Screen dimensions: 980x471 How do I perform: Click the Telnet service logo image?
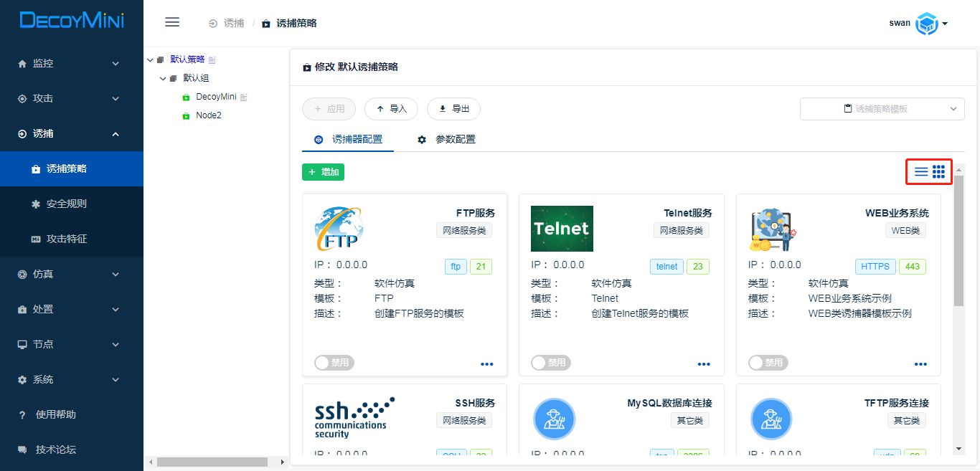click(562, 229)
